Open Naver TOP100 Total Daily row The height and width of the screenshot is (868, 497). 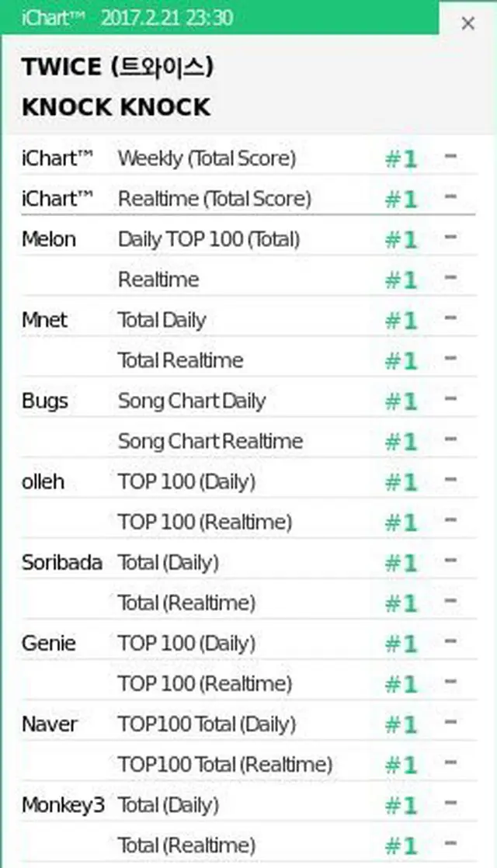click(x=248, y=724)
